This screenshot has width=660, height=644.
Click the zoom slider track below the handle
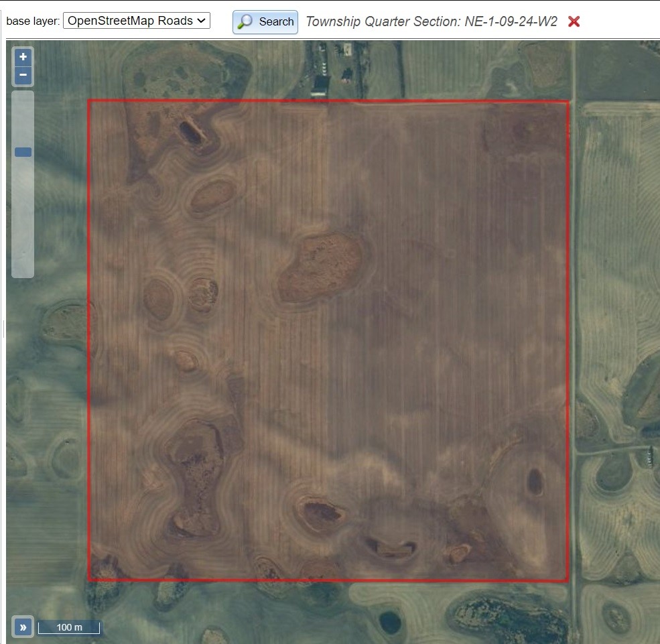[23, 216]
